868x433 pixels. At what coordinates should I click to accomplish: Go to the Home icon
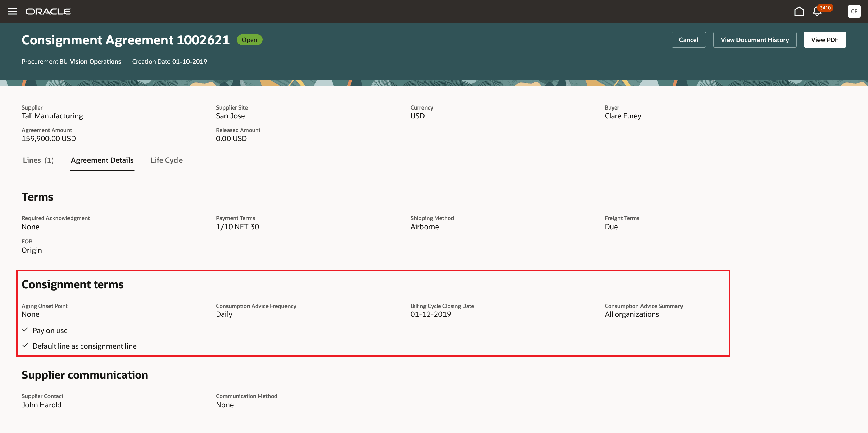[x=799, y=11]
